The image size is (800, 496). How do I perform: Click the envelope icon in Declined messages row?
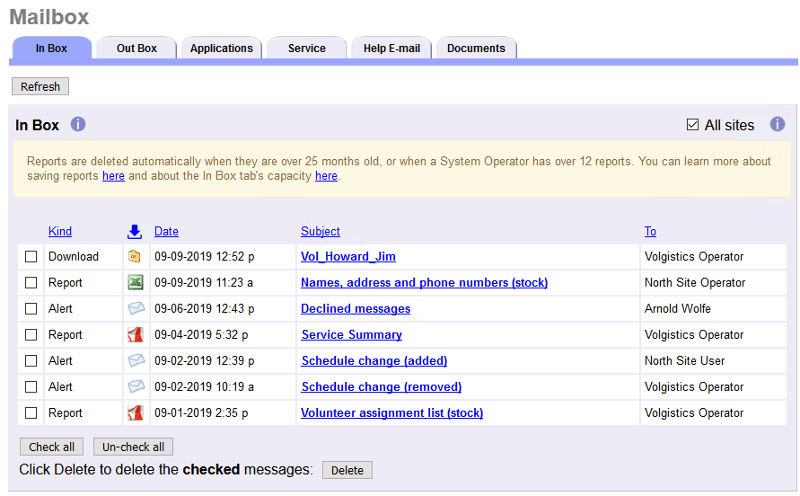(136, 308)
